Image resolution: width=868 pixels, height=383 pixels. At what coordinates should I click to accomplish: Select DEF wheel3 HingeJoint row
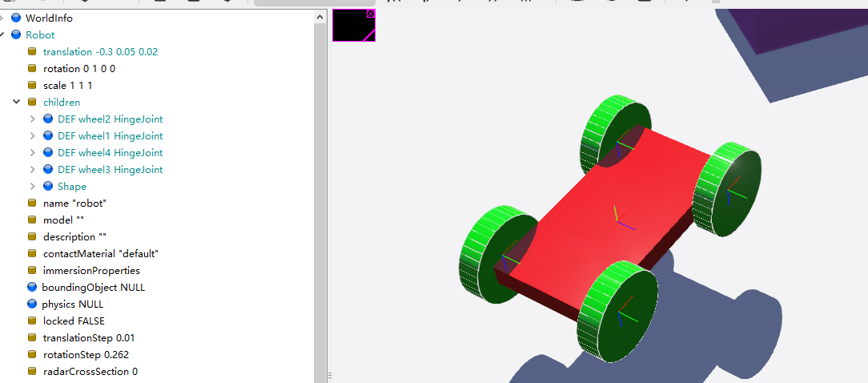coord(111,170)
